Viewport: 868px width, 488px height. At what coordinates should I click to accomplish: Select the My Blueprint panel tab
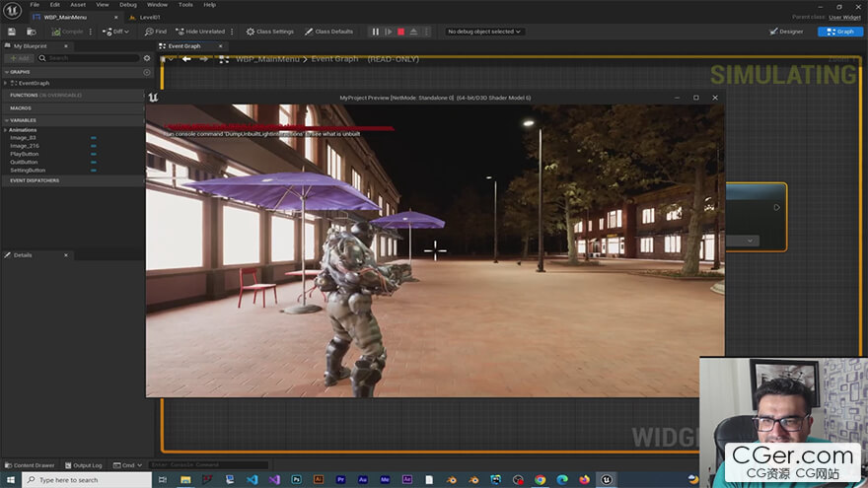point(31,46)
